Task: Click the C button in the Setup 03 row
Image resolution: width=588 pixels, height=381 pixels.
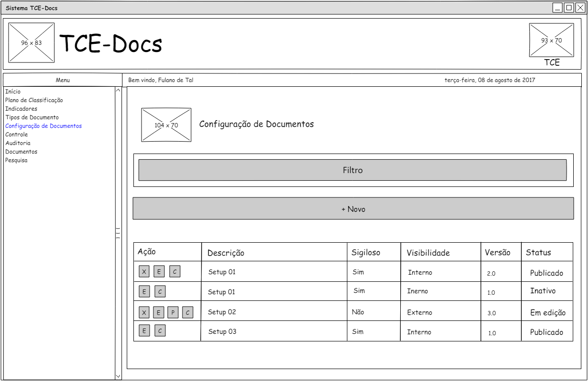Action: [x=160, y=331]
